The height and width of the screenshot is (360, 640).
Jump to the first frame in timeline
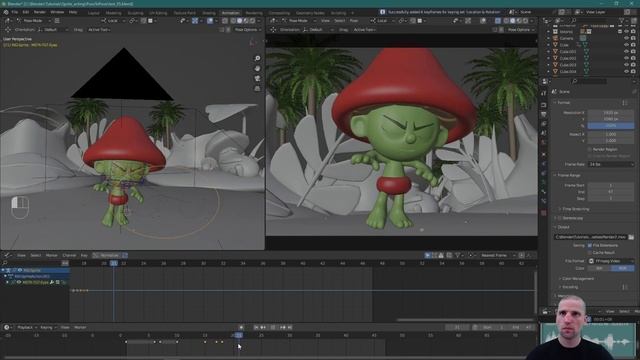(x=256, y=327)
